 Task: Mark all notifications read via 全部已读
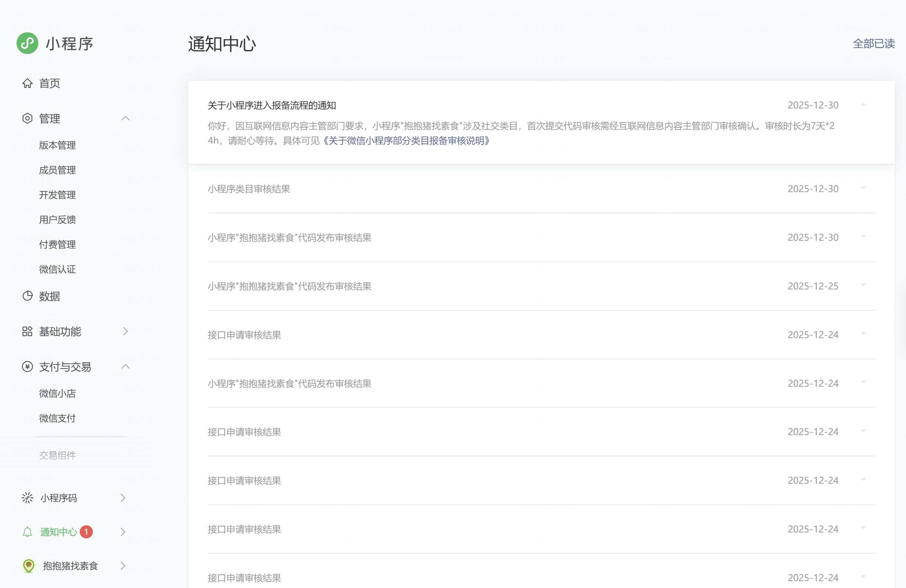coord(874,44)
